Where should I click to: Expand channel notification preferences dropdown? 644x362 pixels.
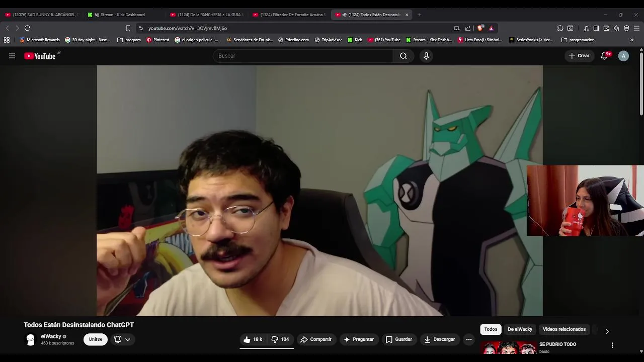pyautogui.click(x=122, y=339)
